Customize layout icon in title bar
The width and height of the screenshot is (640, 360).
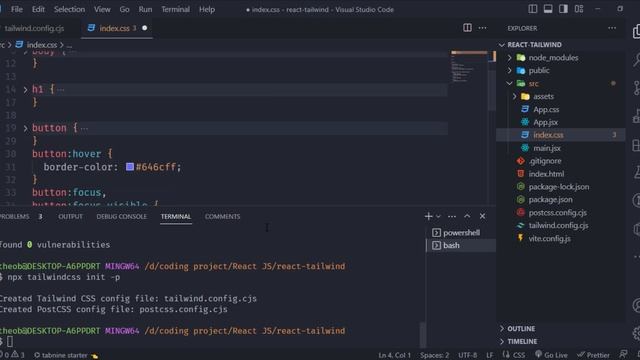(x=579, y=9)
